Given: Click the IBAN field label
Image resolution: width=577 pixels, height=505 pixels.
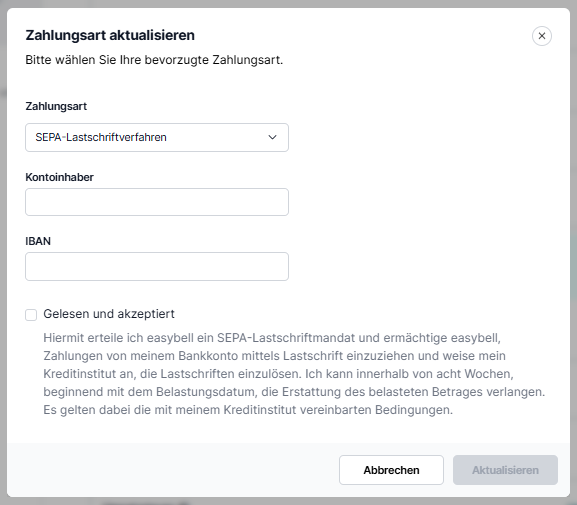Looking at the screenshot, I should [38, 241].
